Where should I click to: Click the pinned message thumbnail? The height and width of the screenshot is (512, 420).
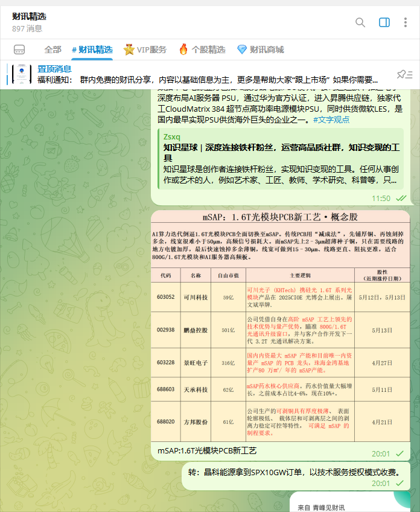(x=22, y=74)
